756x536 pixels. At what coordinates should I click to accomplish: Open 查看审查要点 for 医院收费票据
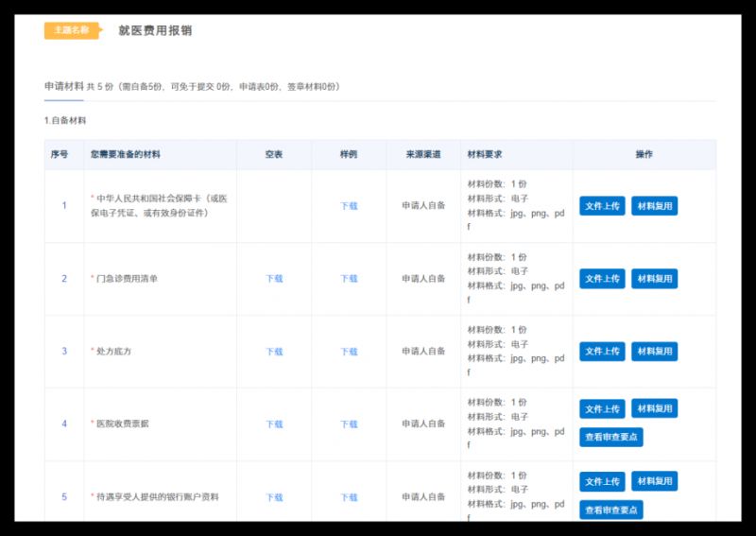pyautogui.click(x=611, y=437)
